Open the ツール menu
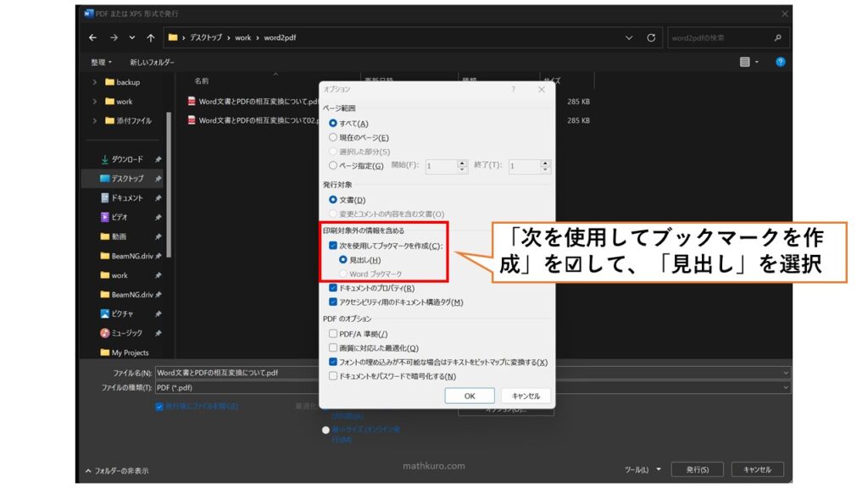This screenshot has width=868, height=488. 640,469
